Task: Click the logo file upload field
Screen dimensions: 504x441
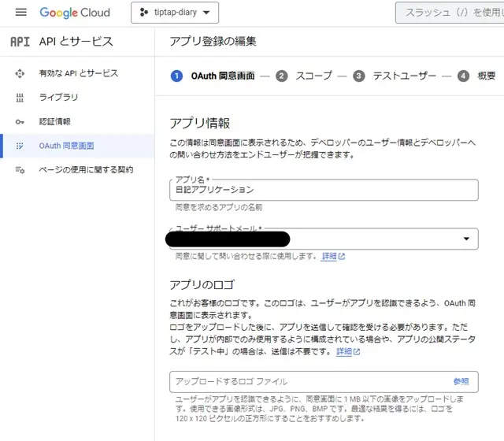Action: [307, 381]
